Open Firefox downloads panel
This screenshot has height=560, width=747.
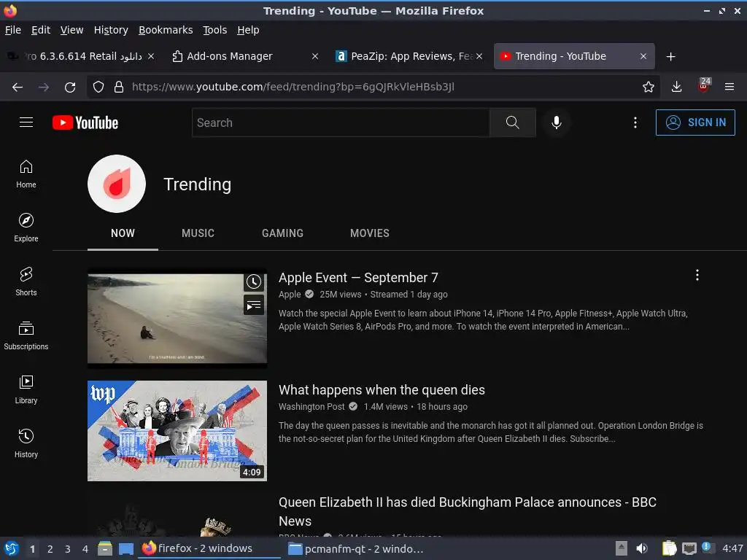pos(676,87)
